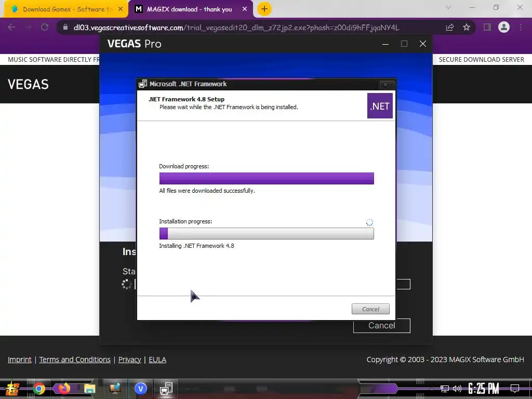
Task: Click 'Installing .NET Framework 4.8' status text
Action: 196,246
